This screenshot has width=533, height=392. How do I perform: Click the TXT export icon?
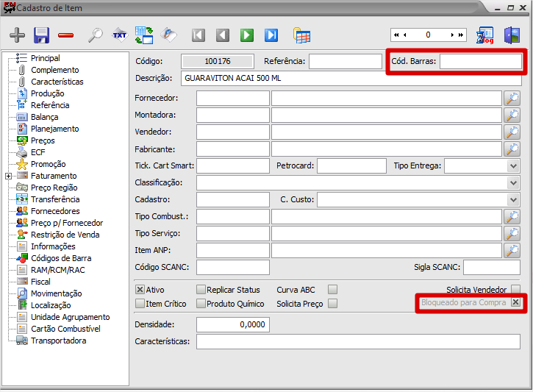[120, 35]
